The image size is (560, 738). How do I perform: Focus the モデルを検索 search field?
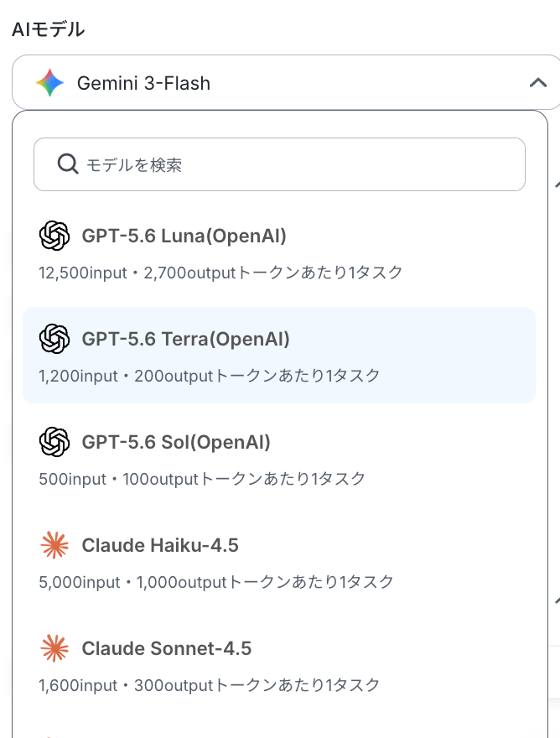[x=279, y=164]
